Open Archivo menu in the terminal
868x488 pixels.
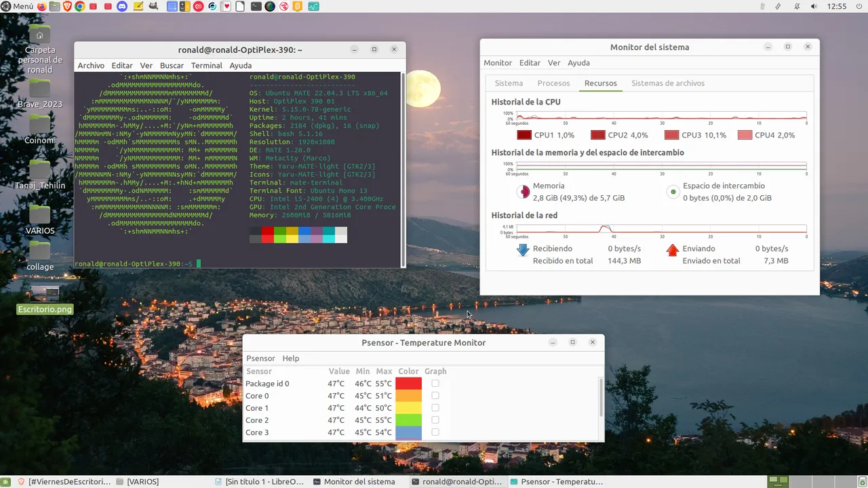click(x=91, y=66)
